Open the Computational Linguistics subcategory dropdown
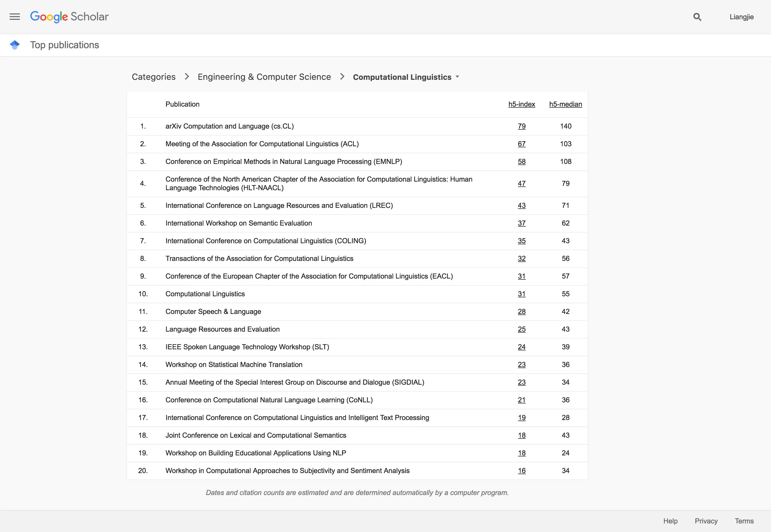This screenshot has height=532, width=771. (406, 77)
